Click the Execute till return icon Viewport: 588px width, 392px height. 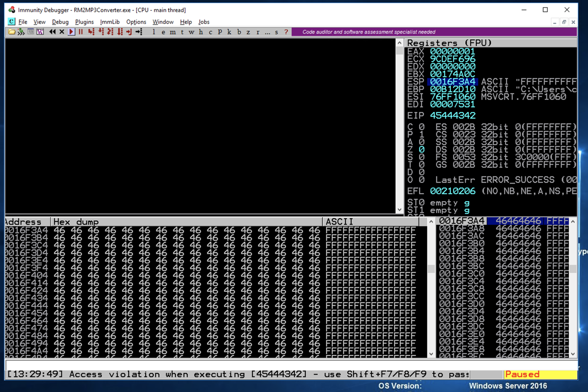(129, 32)
